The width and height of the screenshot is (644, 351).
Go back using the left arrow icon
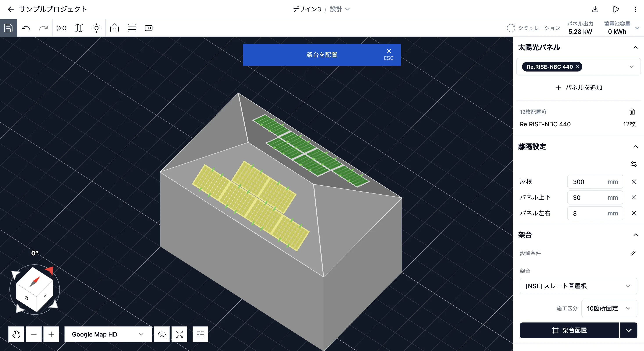click(x=11, y=9)
